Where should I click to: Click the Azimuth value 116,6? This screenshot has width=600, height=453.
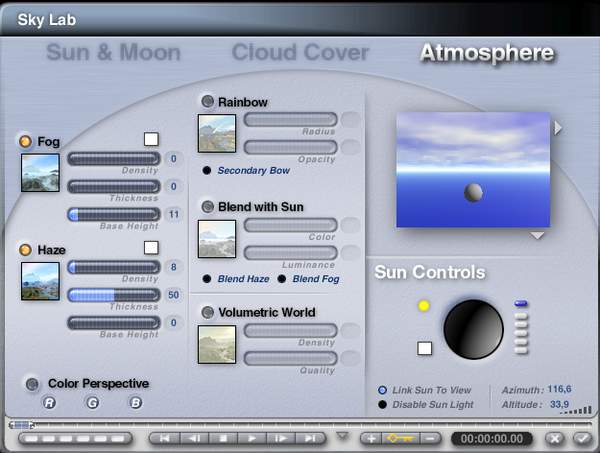pyautogui.click(x=559, y=389)
